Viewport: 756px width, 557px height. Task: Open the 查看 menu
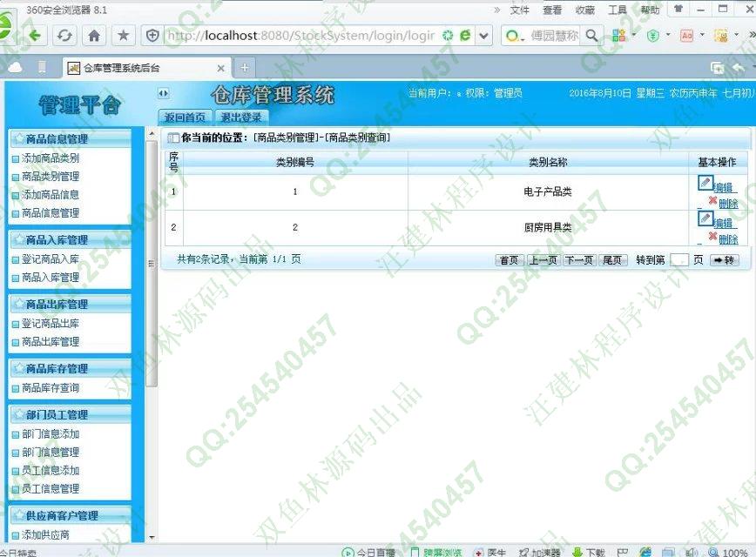point(552,10)
